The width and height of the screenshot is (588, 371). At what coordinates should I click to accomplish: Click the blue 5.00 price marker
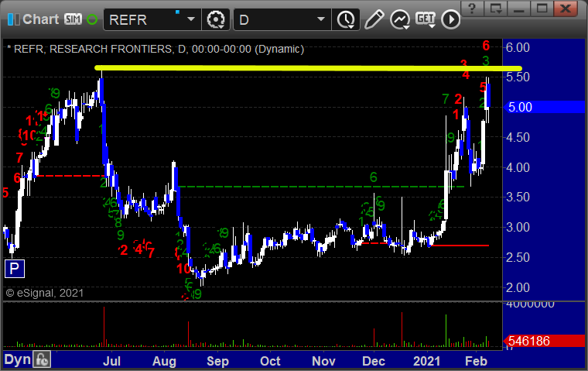[544, 107]
